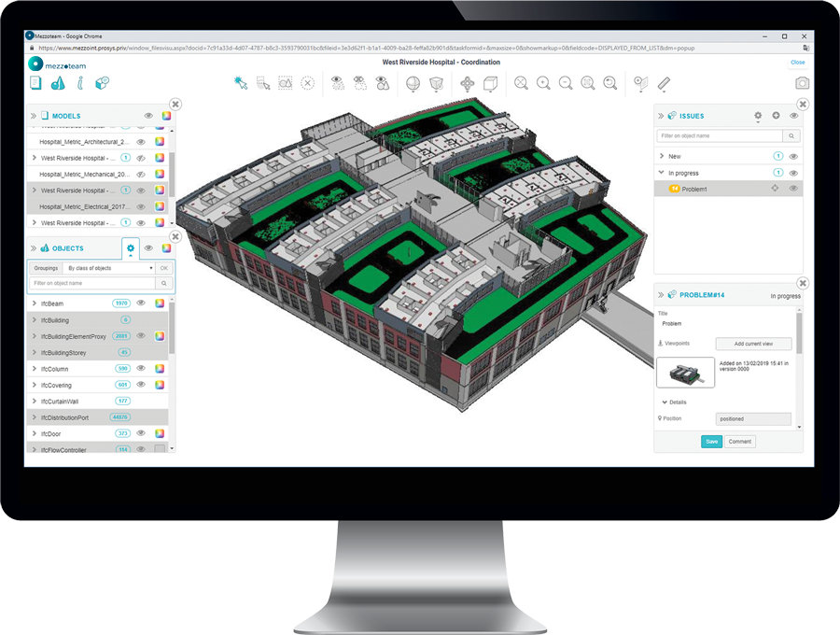Open color swatch for IfcBeam
The width and height of the screenshot is (840, 635).
coord(160,303)
